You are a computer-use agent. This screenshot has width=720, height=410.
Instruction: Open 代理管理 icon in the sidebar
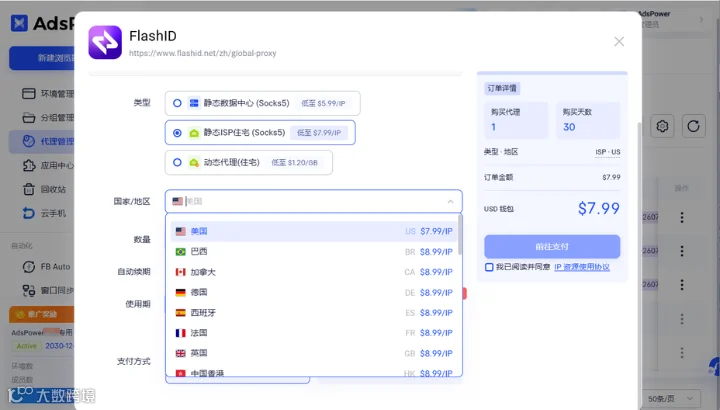[x=28, y=141]
